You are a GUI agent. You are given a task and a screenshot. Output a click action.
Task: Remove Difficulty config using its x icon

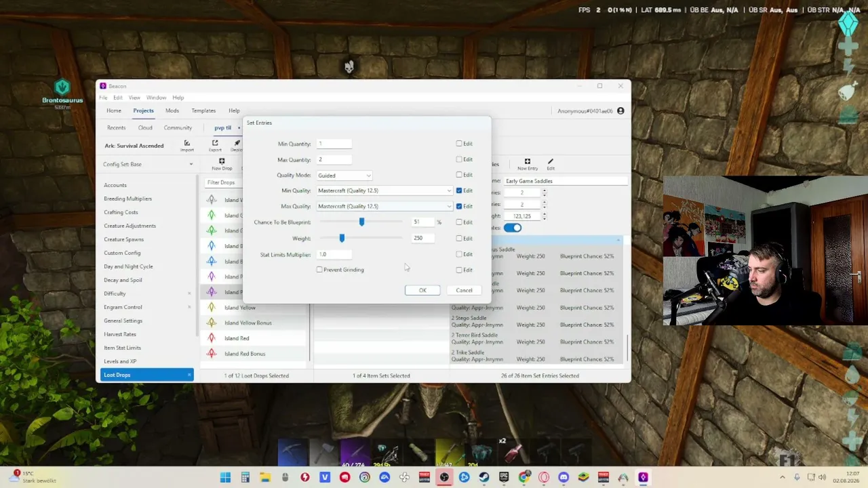(x=189, y=293)
